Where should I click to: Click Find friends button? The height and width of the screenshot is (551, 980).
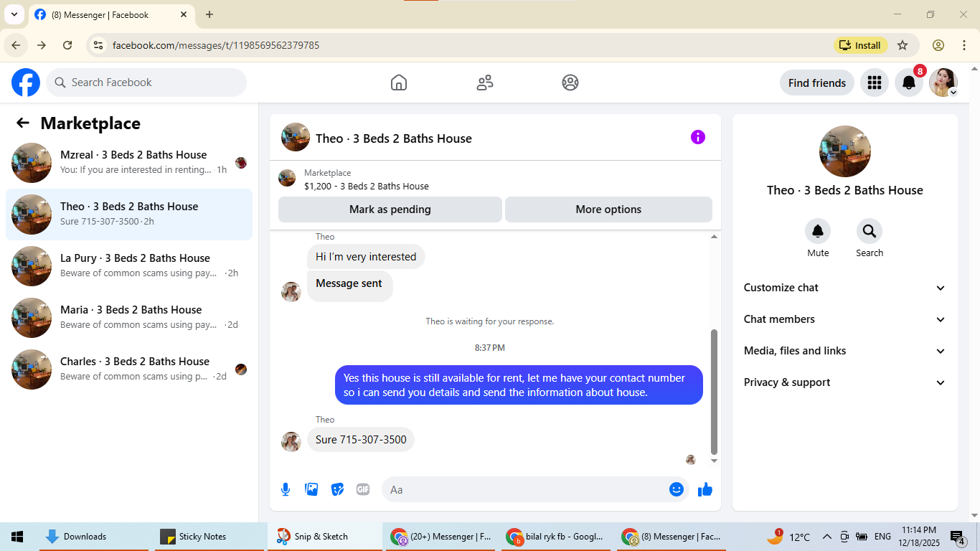tap(817, 83)
